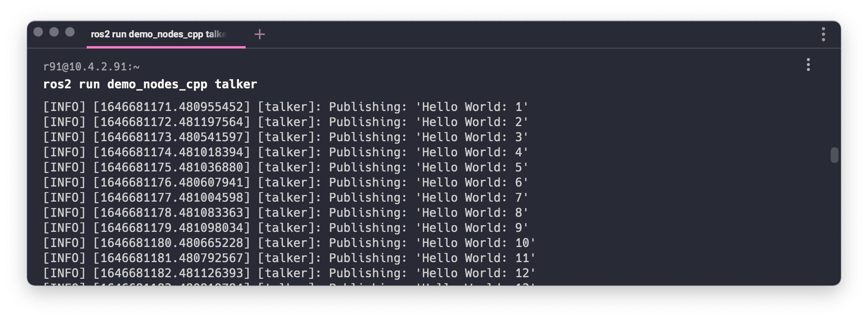
Task: Open the command block's three-dot menu
Action: [x=808, y=65]
